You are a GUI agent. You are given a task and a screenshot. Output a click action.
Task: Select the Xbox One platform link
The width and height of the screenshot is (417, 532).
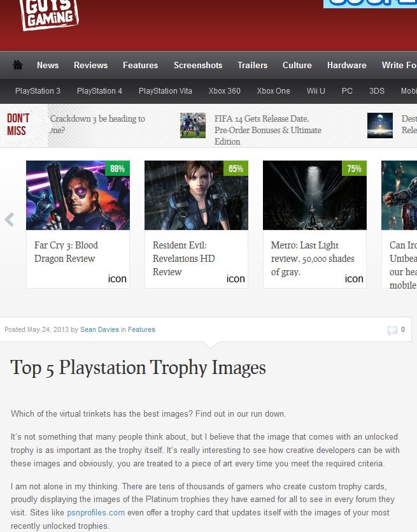[273, 91]
